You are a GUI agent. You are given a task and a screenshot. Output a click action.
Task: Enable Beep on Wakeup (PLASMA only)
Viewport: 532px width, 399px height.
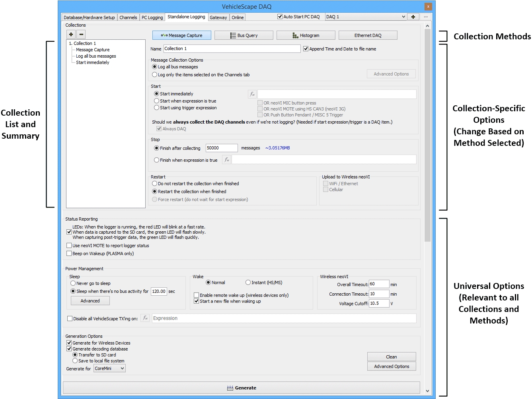[x=69, y=254]
